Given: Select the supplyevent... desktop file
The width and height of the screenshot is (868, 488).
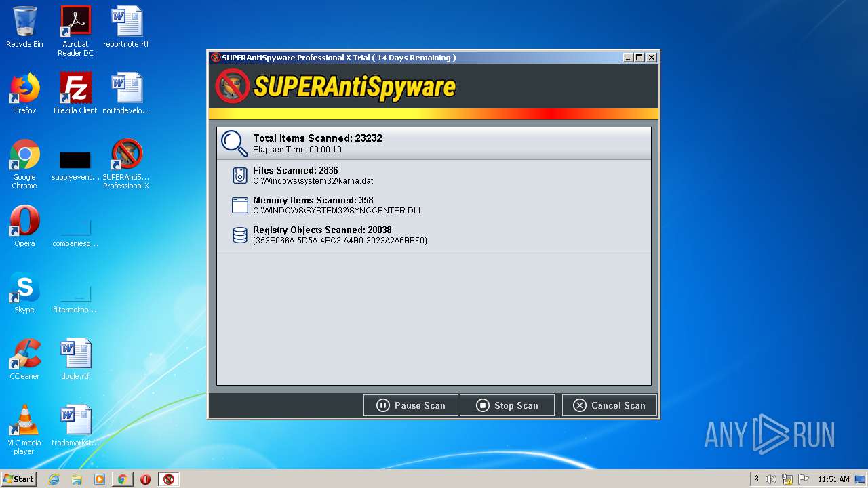Looking at the screenshot, I should click(x=75, y=167).
